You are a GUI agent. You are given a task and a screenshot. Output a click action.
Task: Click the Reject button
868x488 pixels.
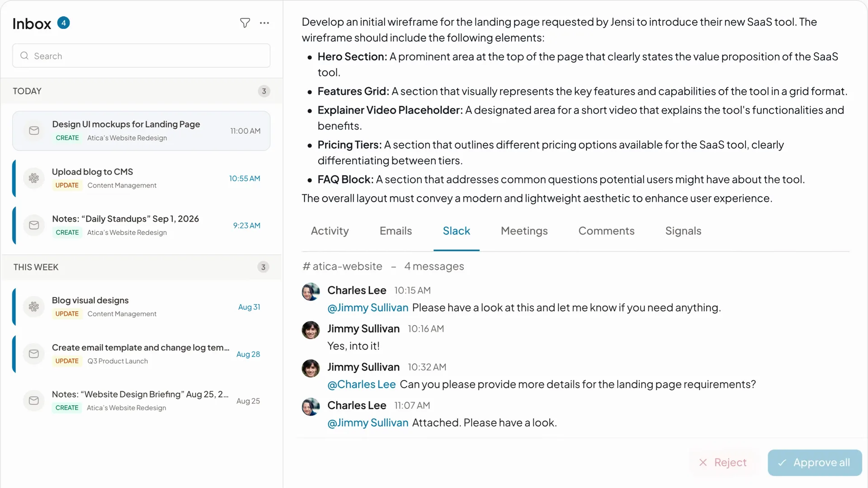(x=722, y=463)
